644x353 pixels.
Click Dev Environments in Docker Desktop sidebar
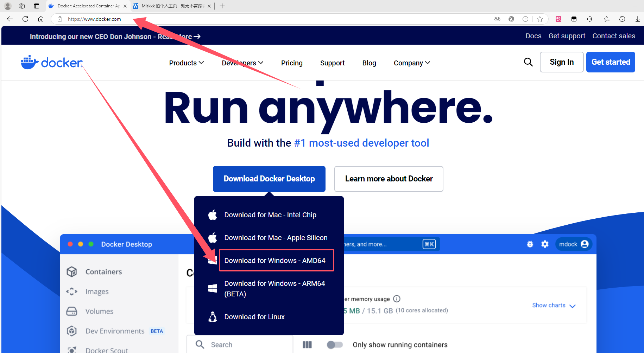115,331
